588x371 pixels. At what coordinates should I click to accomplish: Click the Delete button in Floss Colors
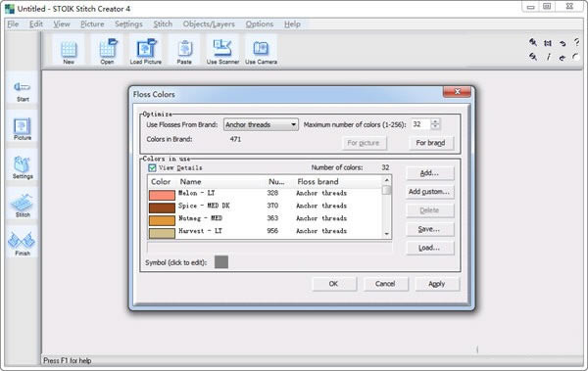(429, 210)
